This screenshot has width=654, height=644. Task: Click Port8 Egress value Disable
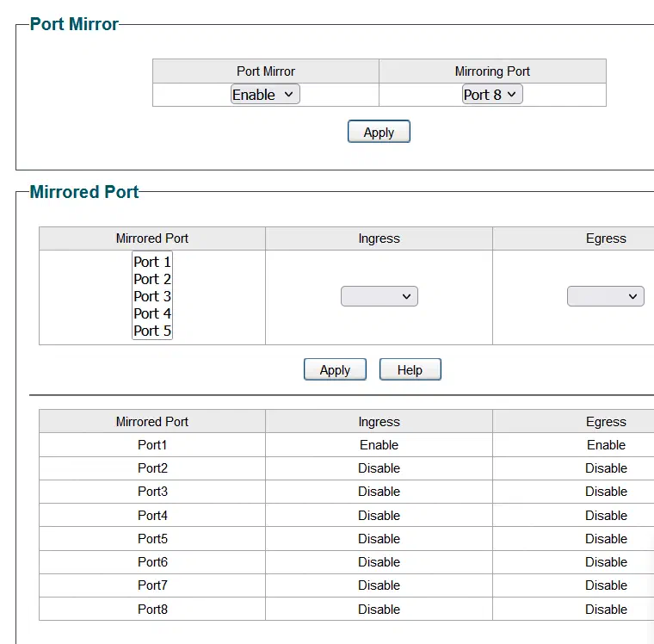click(606, 610)
